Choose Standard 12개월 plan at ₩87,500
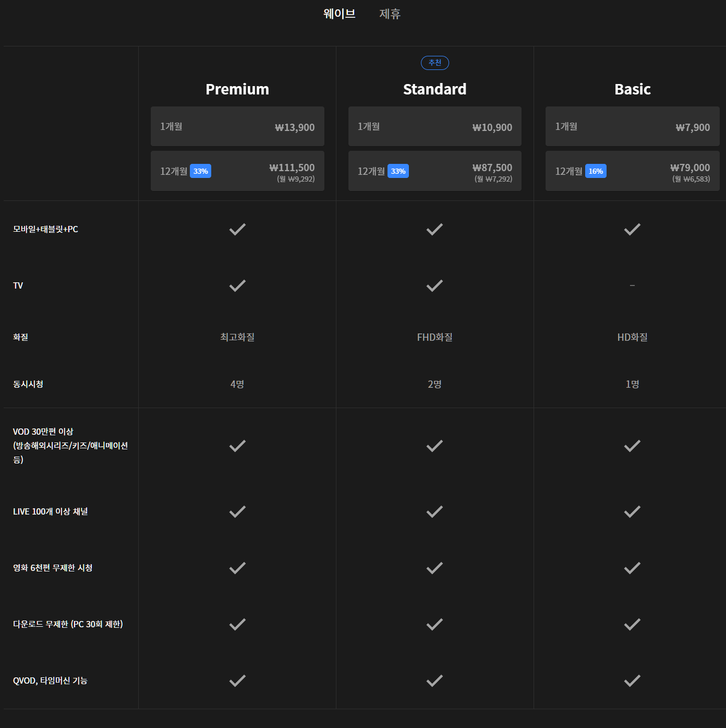Image resolution: width=726 pixels, height=728 pixels. point(435,171)
